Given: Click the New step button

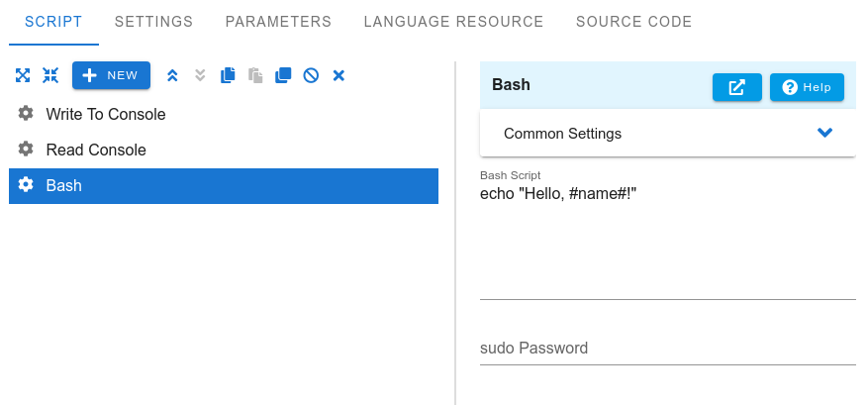Looking at the screenshot, I should pos(111,75).
